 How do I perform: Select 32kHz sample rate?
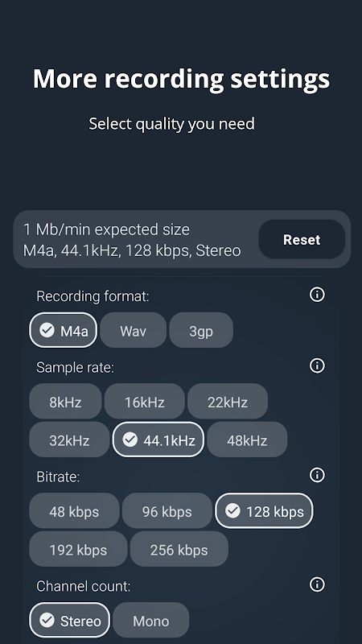pos(69,440)
